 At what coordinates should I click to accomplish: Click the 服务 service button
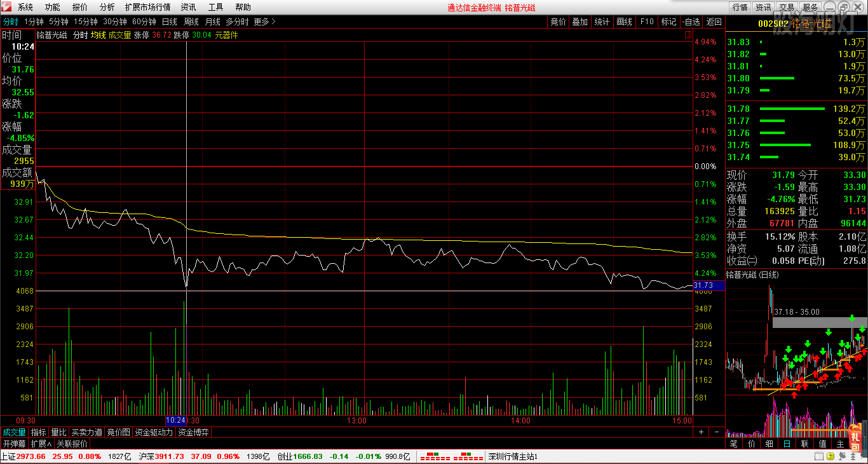coord(810,7)
